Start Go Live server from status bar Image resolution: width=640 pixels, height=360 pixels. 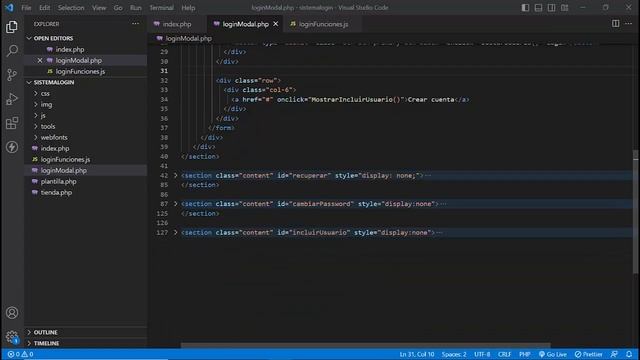(553, 354)
